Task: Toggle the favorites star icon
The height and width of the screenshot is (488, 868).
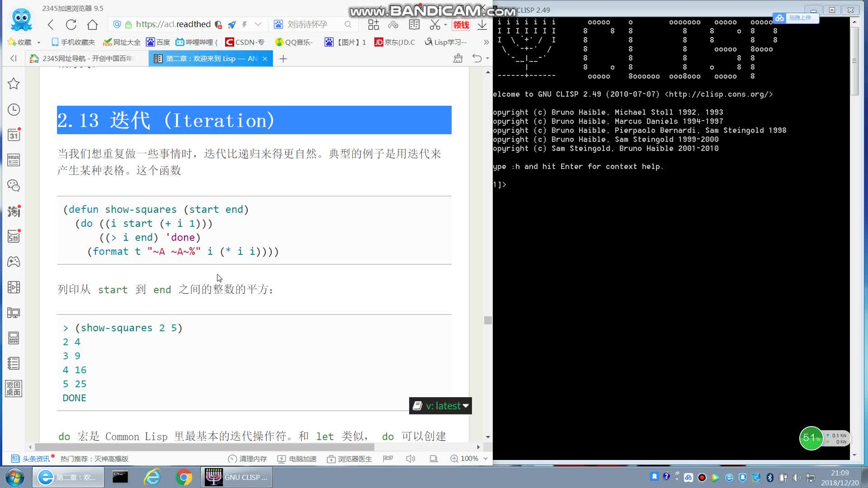Action: click(x=14, y=84)
